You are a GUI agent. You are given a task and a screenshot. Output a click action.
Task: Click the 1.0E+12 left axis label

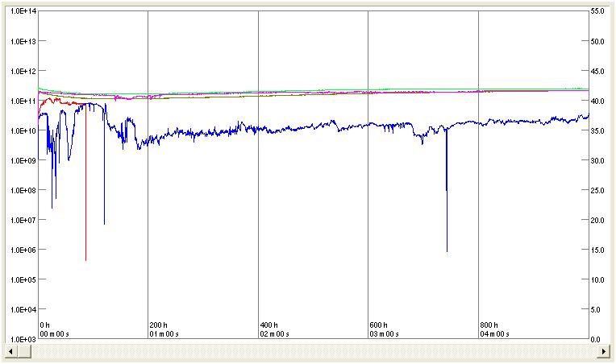[x=23, y=71]
